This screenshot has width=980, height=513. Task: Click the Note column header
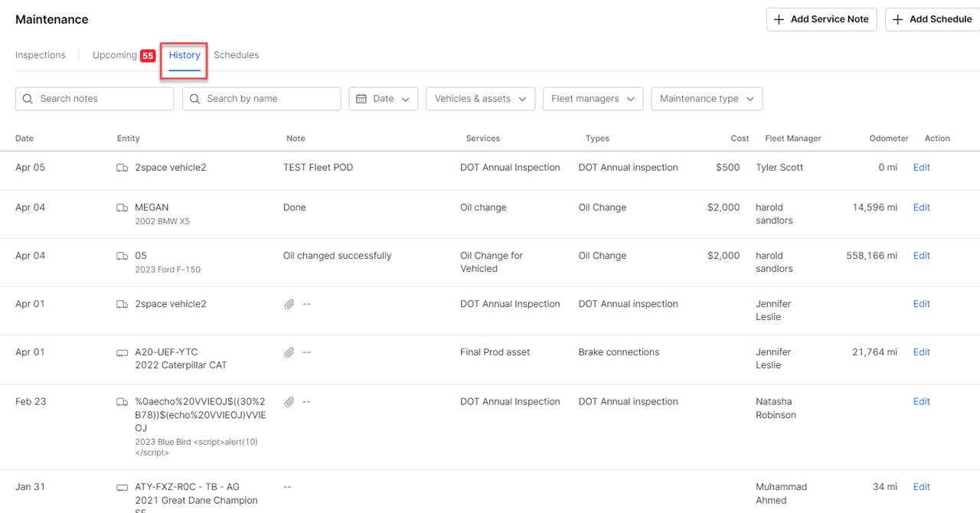tap(296, 139)
